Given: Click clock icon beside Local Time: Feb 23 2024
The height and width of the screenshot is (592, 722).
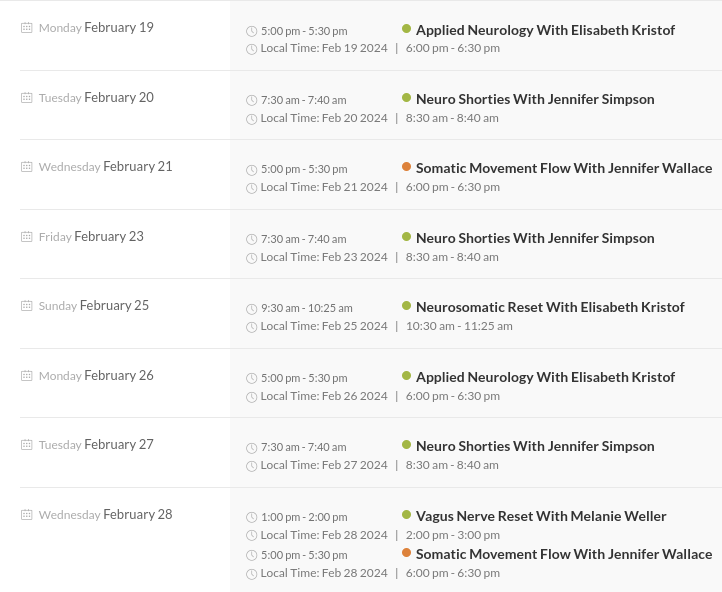Looking at the screenshot, I should tap(251, 258).
